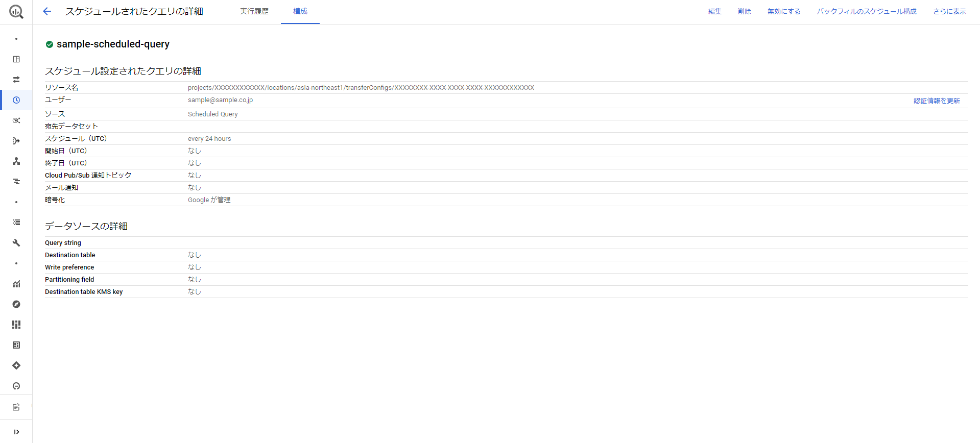Screen dimensions: 980x443
Task: Click the 削除 button
Action: click(745, 11)
